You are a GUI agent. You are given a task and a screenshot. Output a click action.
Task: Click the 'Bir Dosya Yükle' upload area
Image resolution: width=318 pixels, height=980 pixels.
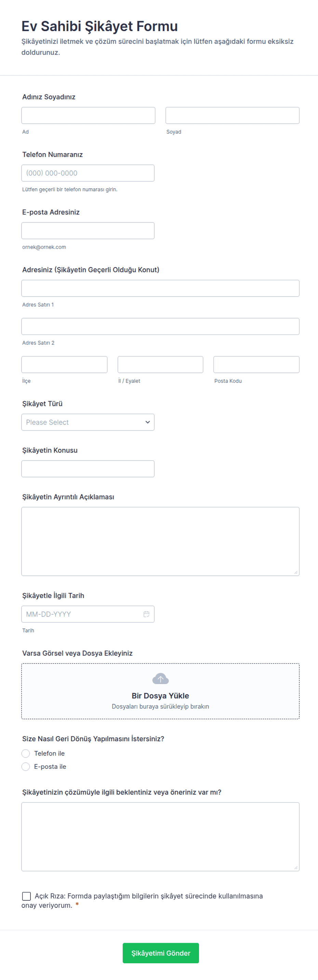click(x=160, y=691)
